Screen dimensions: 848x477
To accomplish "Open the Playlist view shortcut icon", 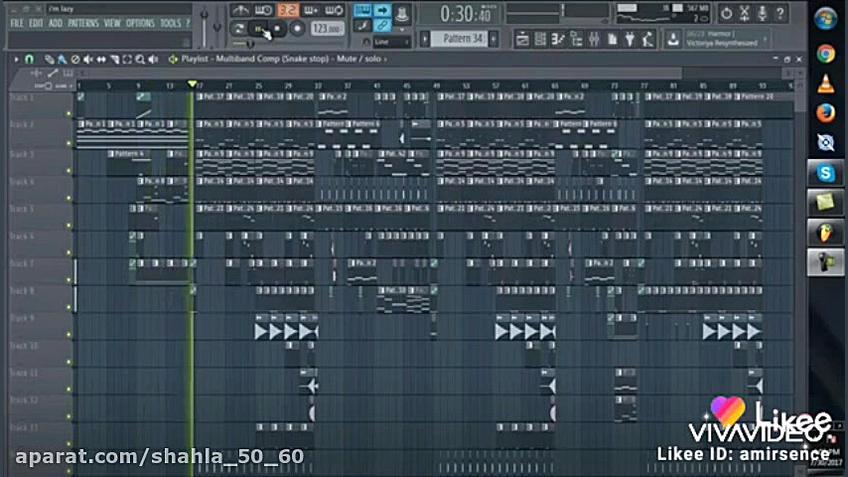I will click(522, 39).
